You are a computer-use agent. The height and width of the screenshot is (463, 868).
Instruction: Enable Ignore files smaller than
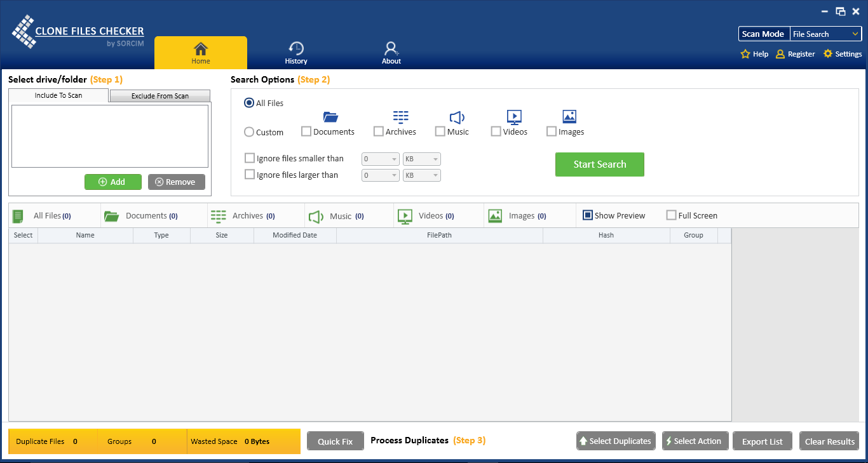pos(250,158)
